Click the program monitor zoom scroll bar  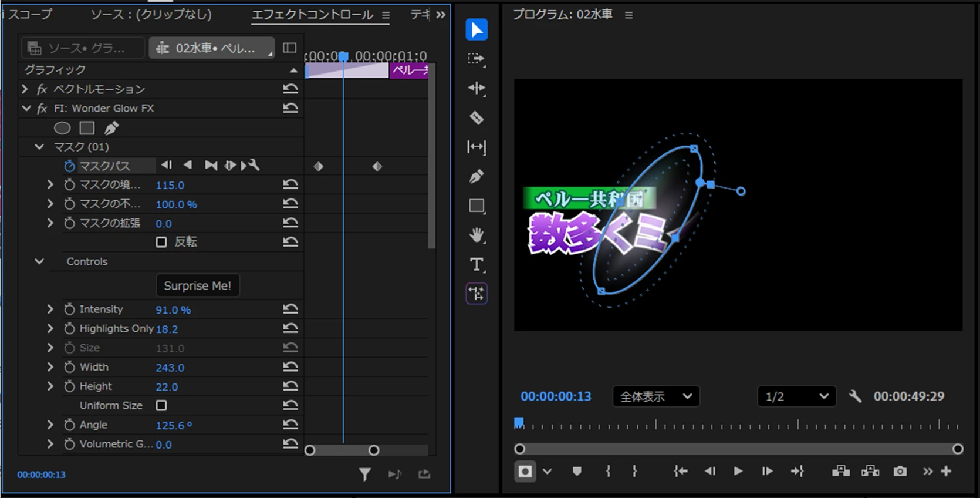coord(738,449)
